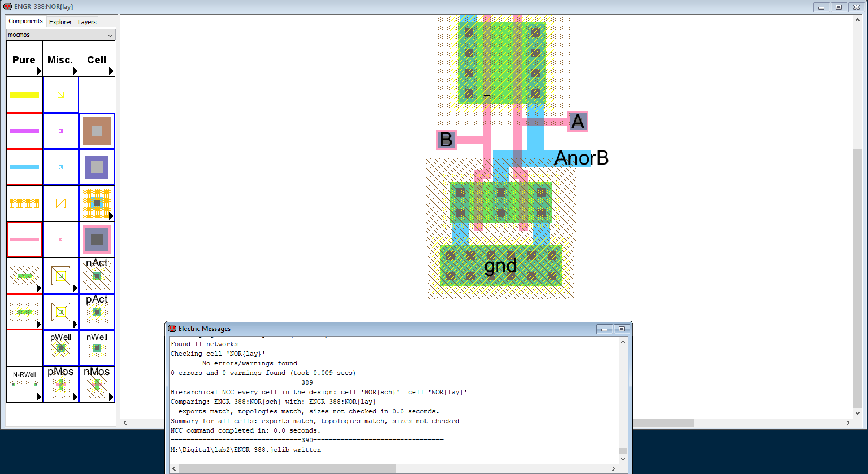The image size is (868, 474).
Task: Click the 'NCC command completed' message line
Action: point(245,430)
